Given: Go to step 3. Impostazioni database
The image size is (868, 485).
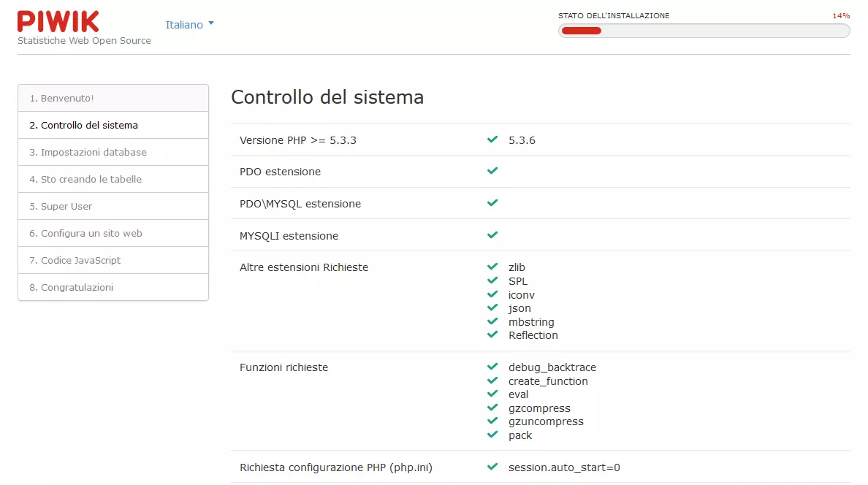Looking at the screenshot, I should 113,152.
